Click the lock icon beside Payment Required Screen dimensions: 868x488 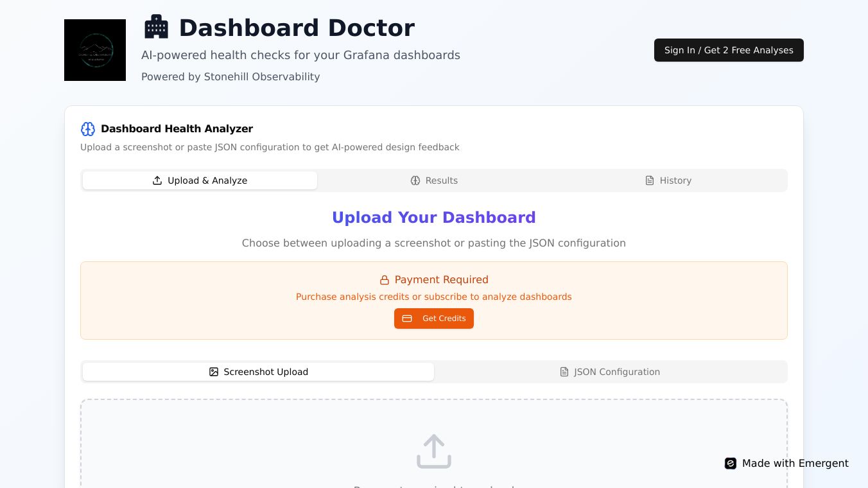coord(385,280)
